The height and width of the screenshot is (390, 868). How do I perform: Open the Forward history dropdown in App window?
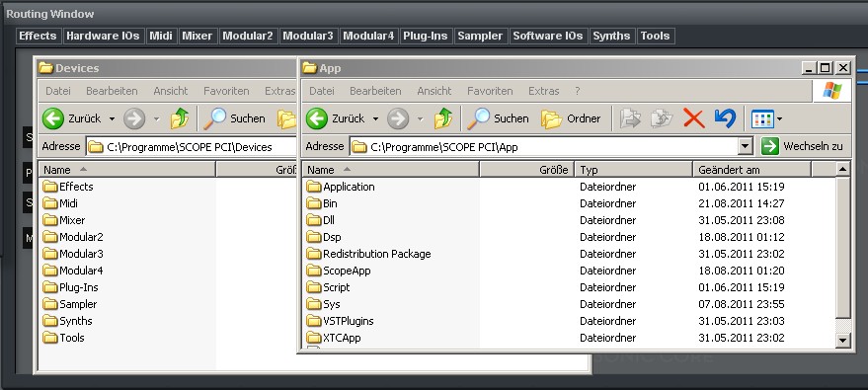click(x=420, y=118)
